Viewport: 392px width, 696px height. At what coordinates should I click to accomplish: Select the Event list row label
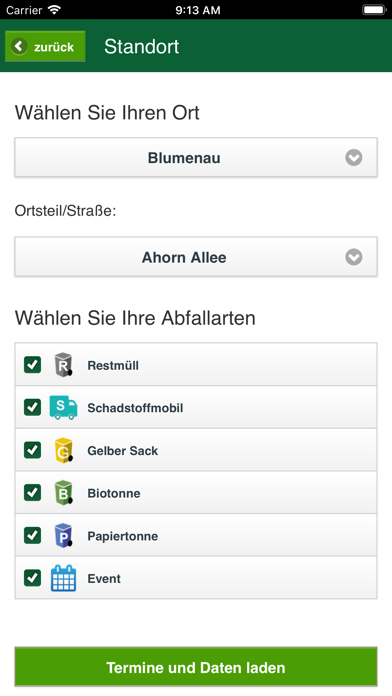click(104, 578)
